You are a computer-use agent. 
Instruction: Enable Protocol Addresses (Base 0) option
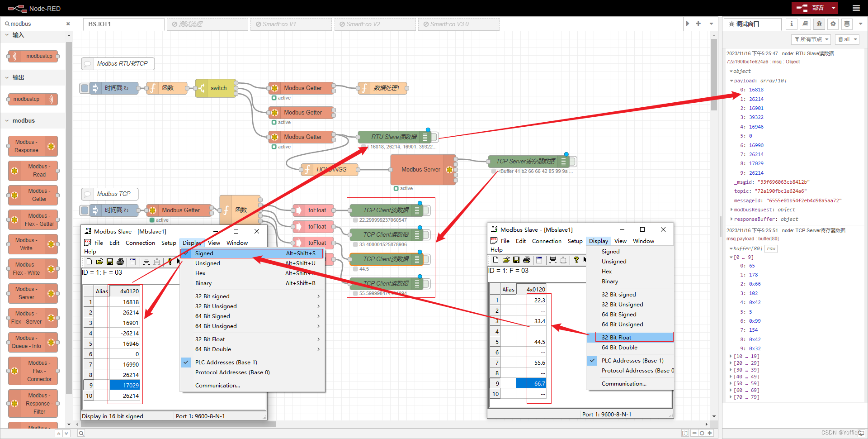[232, 372]
